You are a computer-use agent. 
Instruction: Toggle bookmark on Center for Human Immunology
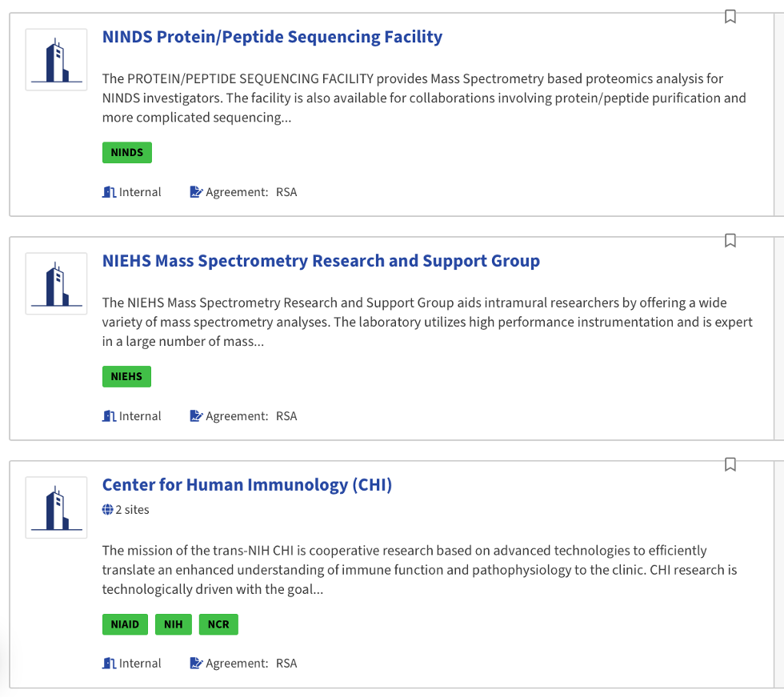(x=730, y=464)
